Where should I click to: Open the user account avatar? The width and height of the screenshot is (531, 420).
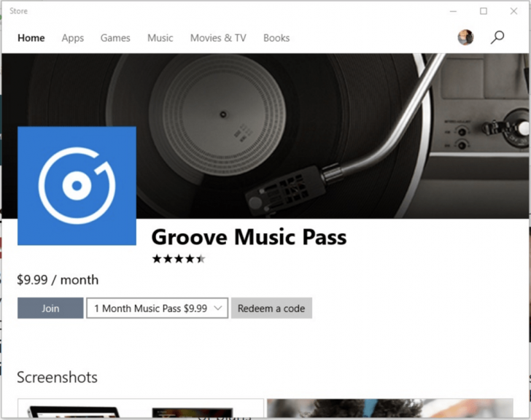[465, 37]
